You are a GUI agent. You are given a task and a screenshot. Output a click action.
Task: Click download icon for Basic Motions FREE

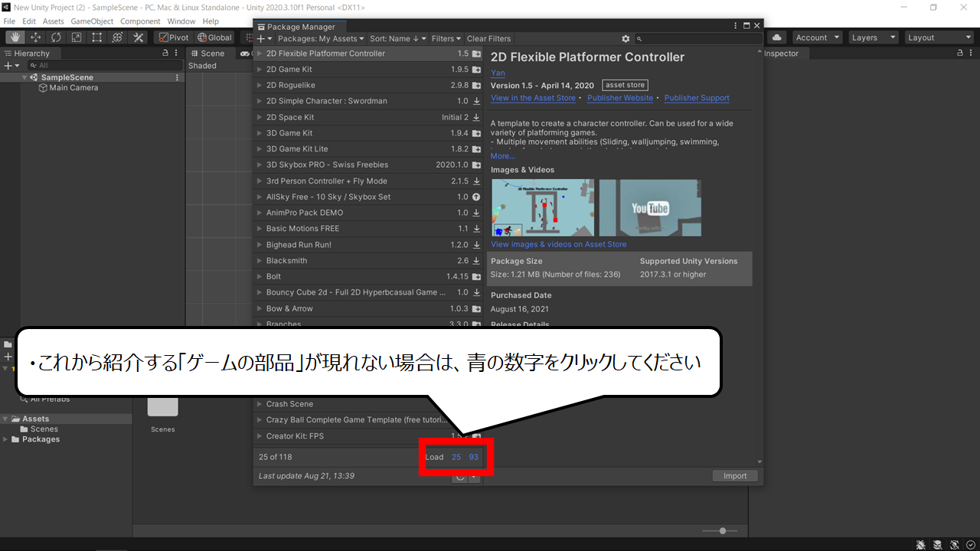click(476, 229)
